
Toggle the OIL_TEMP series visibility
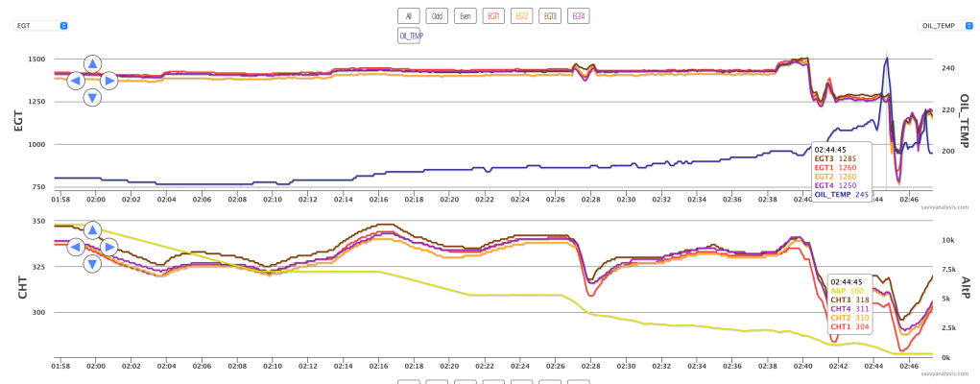(411, 36)
